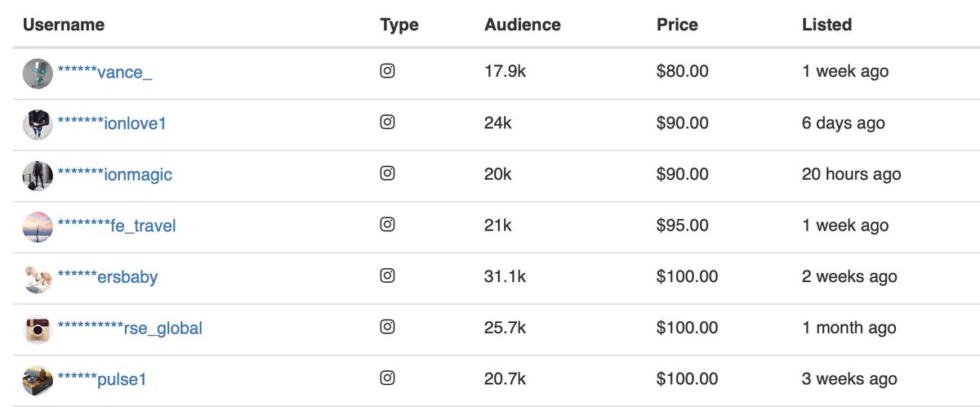Click Instagram icon in rse_global row
Image resolution: width=980 pixels, height=407 pixels.
coord(388,328)
